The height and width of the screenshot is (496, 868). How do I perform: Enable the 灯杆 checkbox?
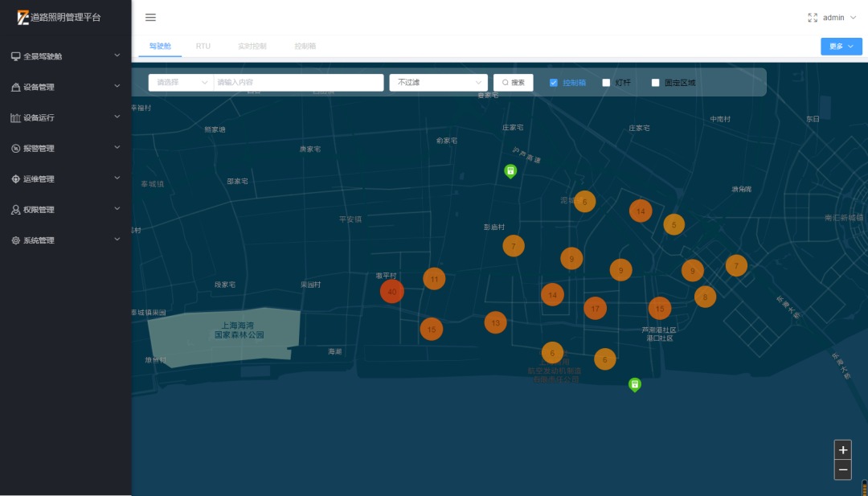tap(607, 82)
